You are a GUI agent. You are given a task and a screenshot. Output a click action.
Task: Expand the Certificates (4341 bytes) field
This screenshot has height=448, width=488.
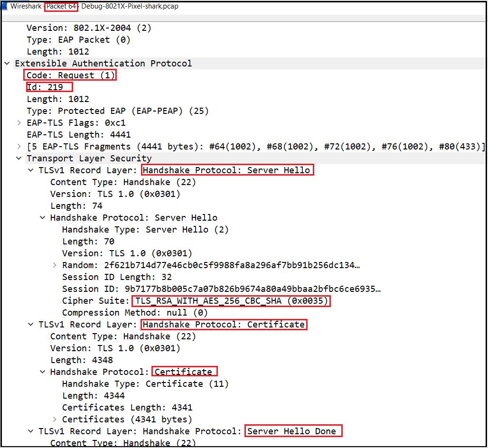(55, 419)
